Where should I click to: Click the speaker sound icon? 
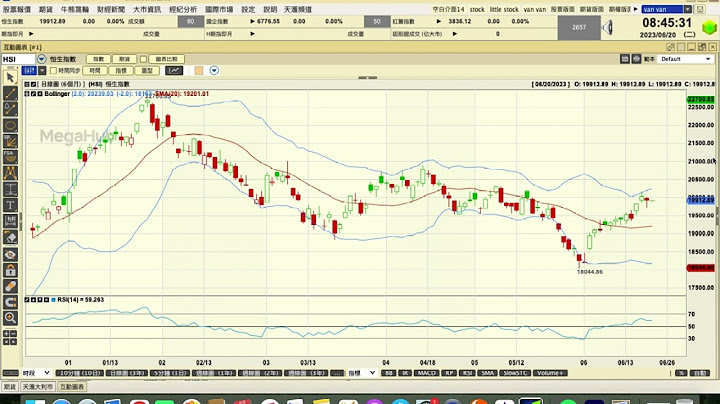[x=608, y=28]
